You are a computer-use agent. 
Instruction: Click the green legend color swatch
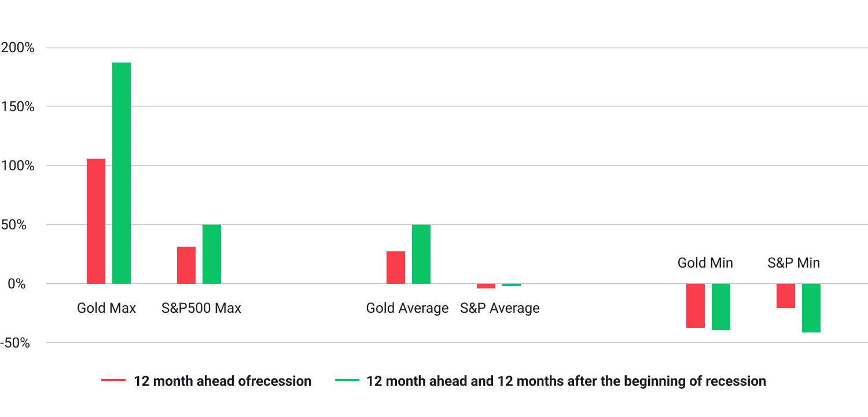pos(347,381)
